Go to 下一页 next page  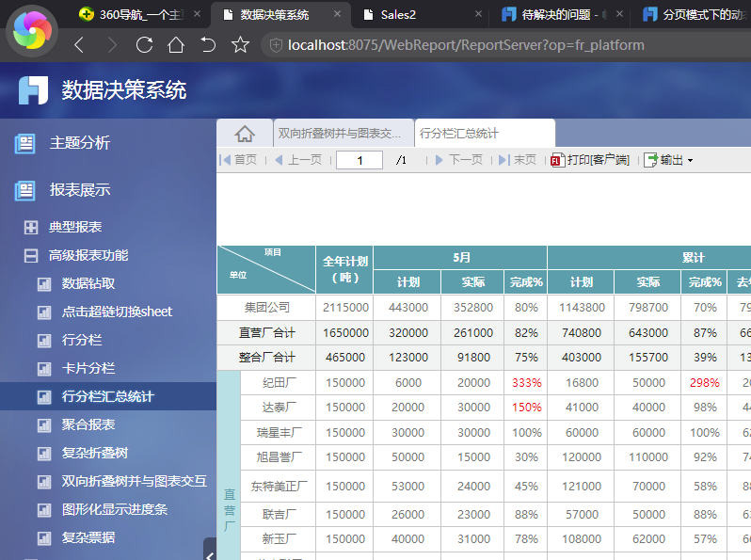click(x=459, y=160)
